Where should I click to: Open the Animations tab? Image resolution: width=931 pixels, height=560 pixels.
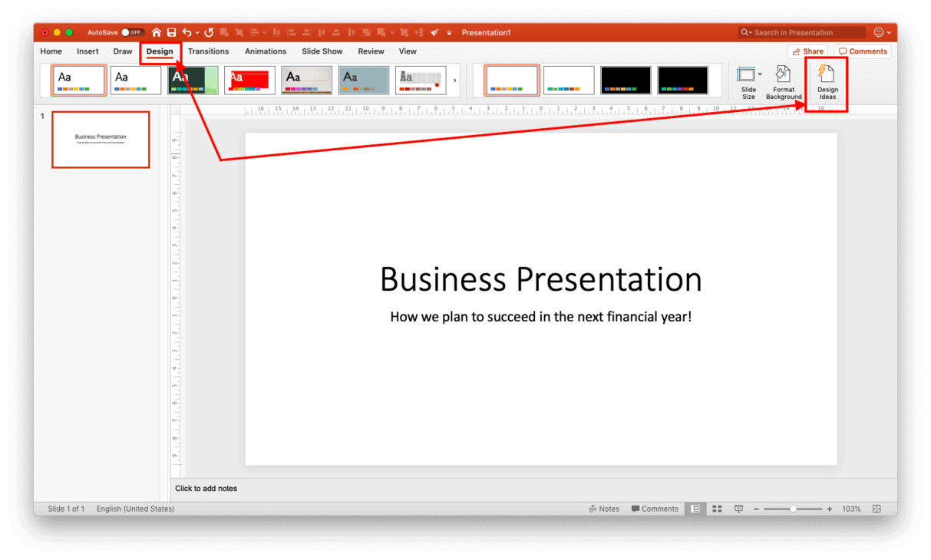(x=266, y=51)
